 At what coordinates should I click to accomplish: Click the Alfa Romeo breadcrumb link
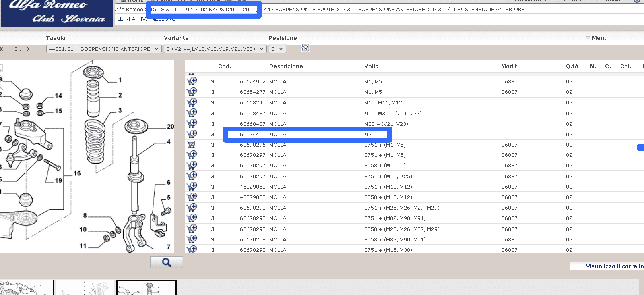coord(129,9)
